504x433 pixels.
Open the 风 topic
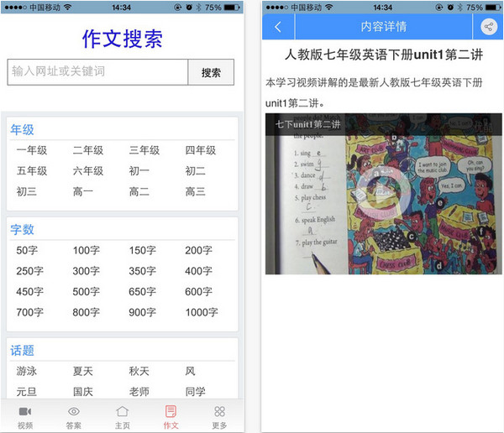point(190,372)
